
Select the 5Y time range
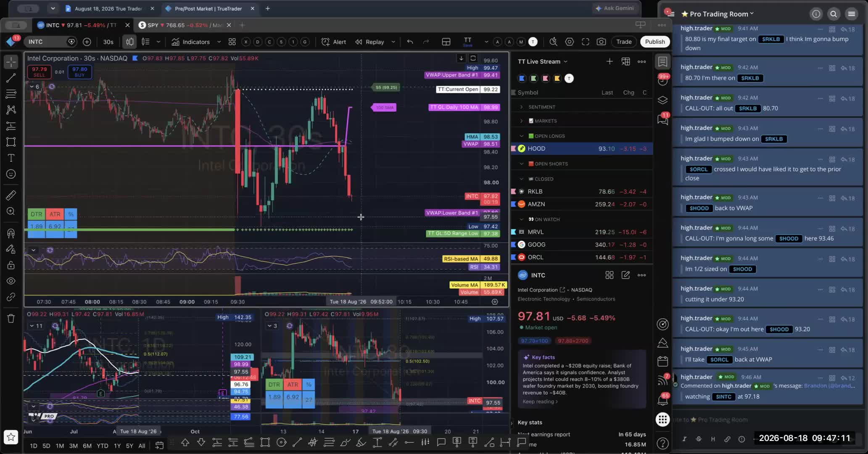[129, 446]
